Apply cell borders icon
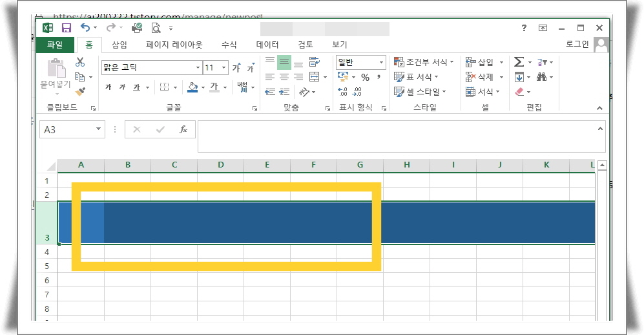The image size is (644, 335). coord(164,87)
